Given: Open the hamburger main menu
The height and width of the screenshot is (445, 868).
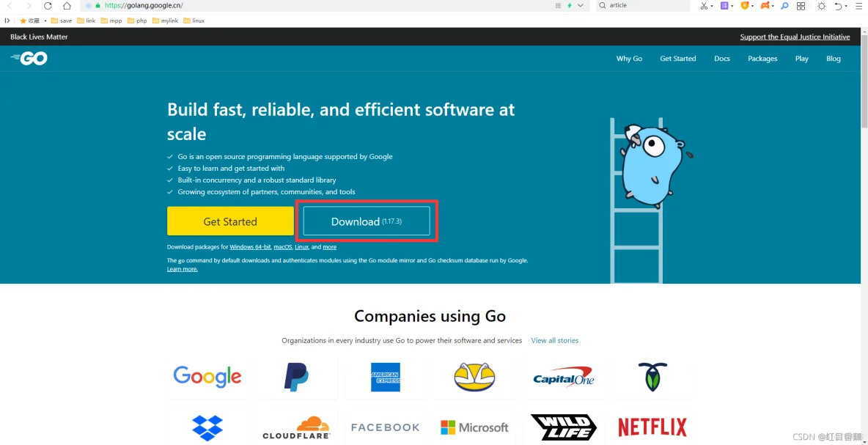Looking at the screenshot, I should pos(858,6).
